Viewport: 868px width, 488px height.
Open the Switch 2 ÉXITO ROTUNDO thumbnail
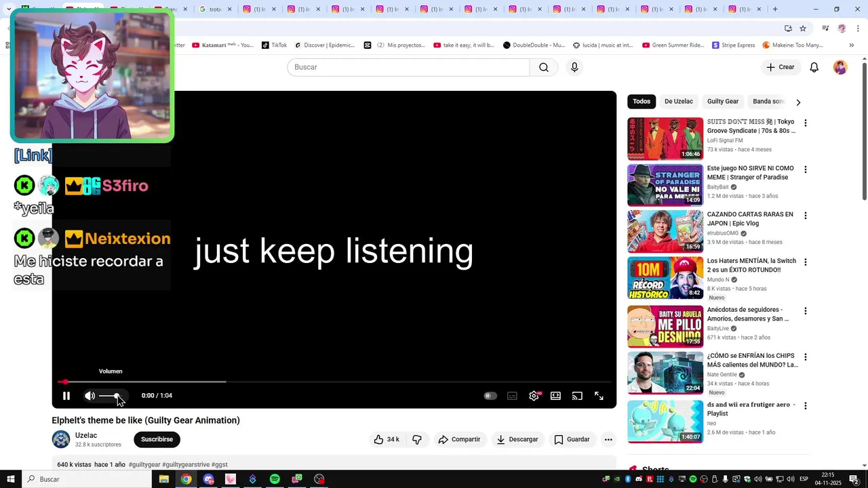[x=665, y=277]
